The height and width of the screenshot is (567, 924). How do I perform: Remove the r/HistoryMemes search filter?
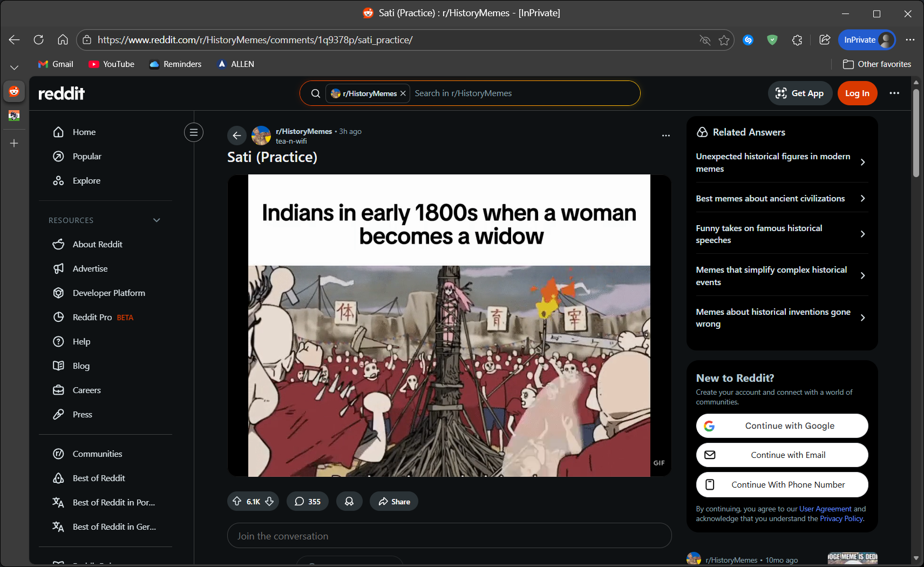403,93
